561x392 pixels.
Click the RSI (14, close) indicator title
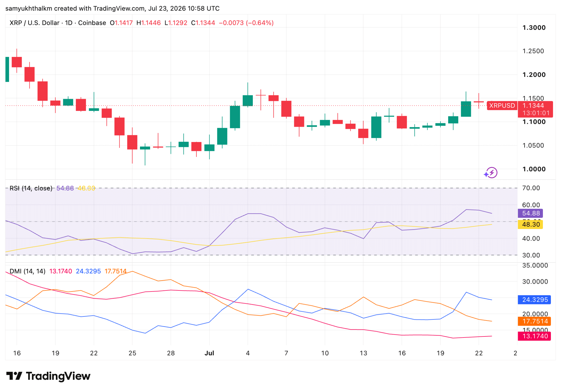pos(31,188)
